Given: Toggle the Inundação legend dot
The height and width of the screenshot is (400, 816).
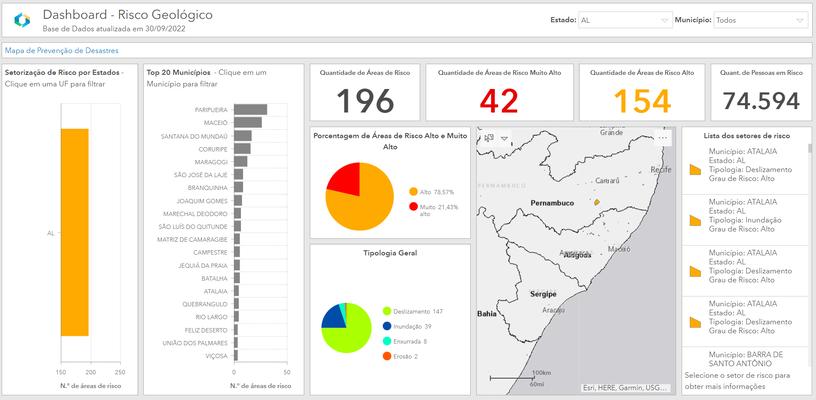Looking at the screenshot, I should (386, 327).
